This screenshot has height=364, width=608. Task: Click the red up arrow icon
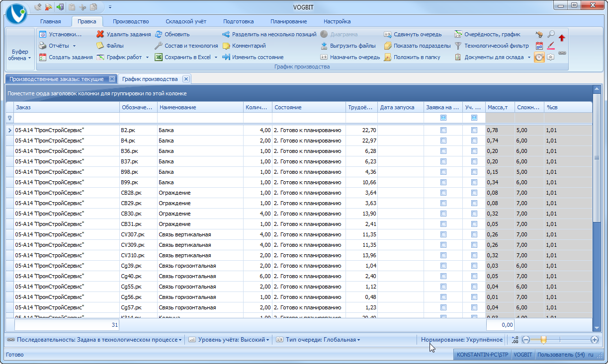[562, 37]
